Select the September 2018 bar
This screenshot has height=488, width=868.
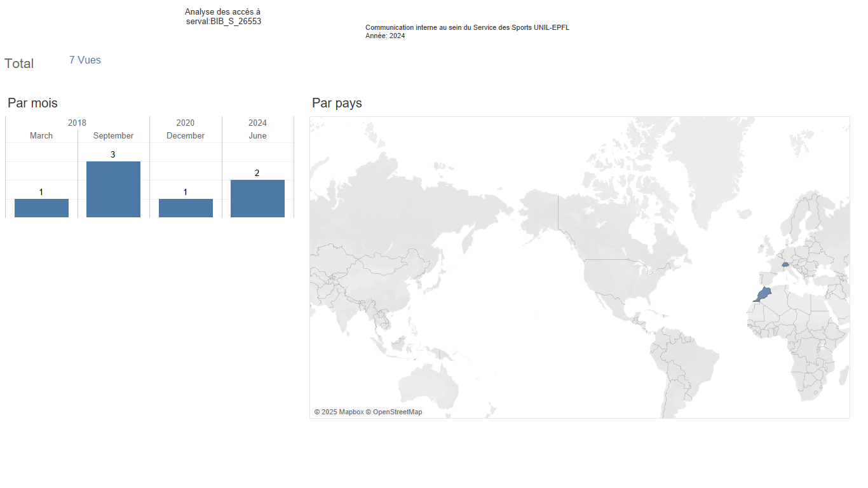click(x=113, y=189)
